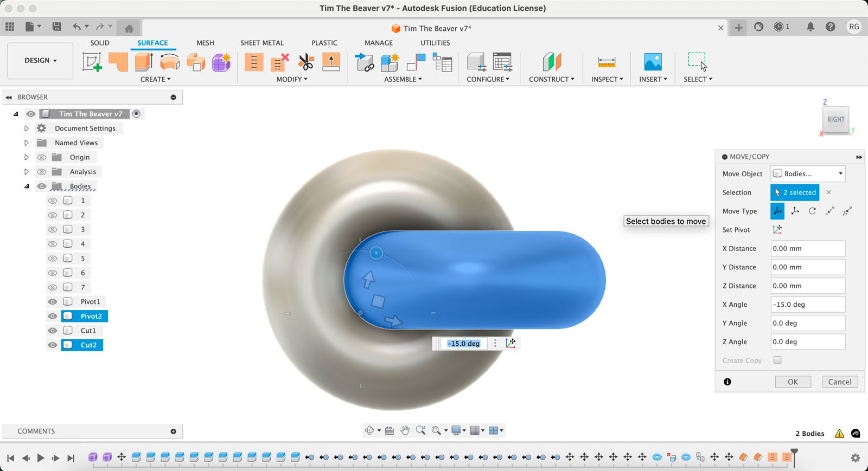Select the surface Trim scissors tool

click(x=306, y=62)
